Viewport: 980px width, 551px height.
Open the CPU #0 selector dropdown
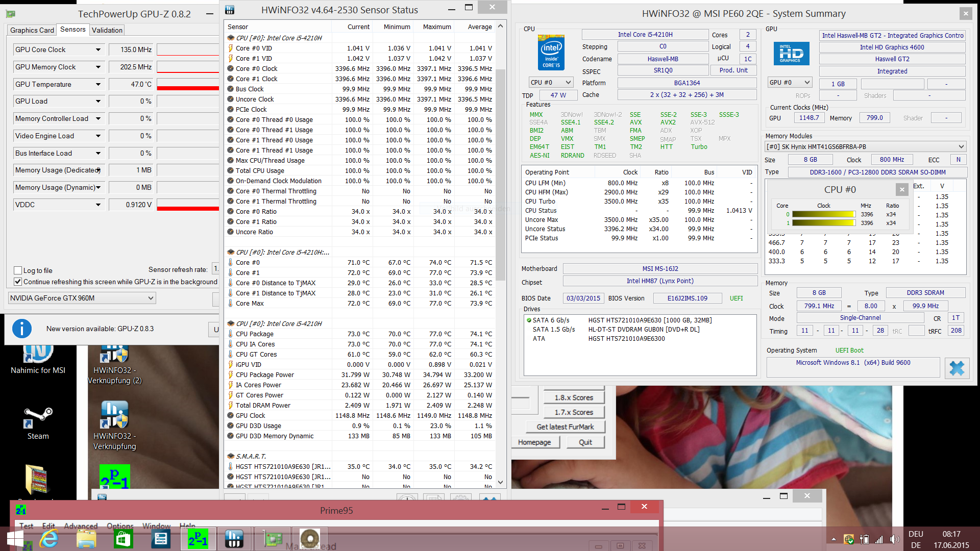551,82
